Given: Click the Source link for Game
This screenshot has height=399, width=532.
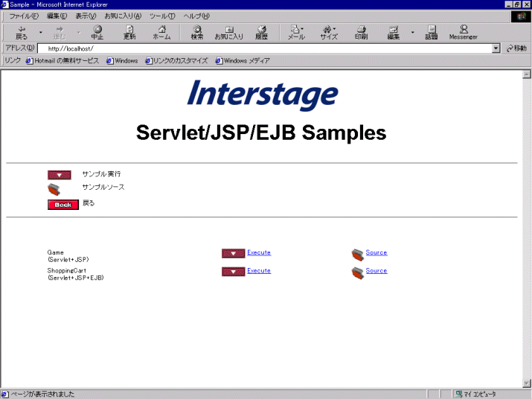Looking at the screenshot, I should tap(376, 252).
